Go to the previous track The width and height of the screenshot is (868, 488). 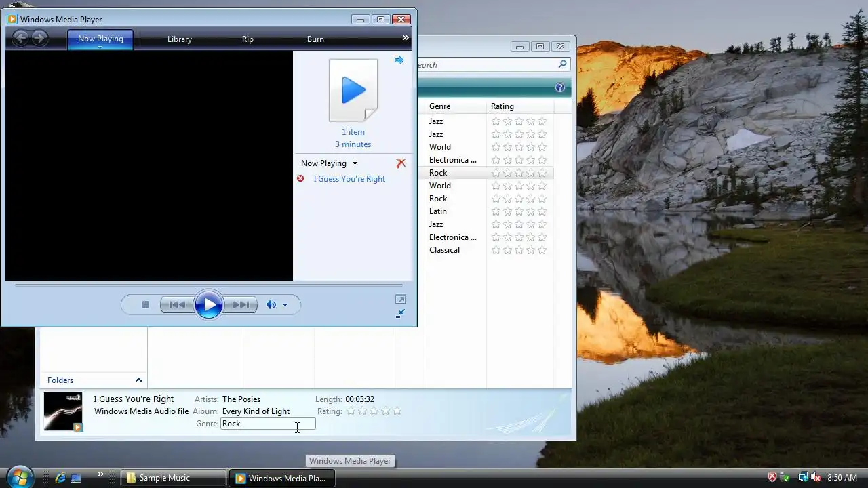coord(177,305)
